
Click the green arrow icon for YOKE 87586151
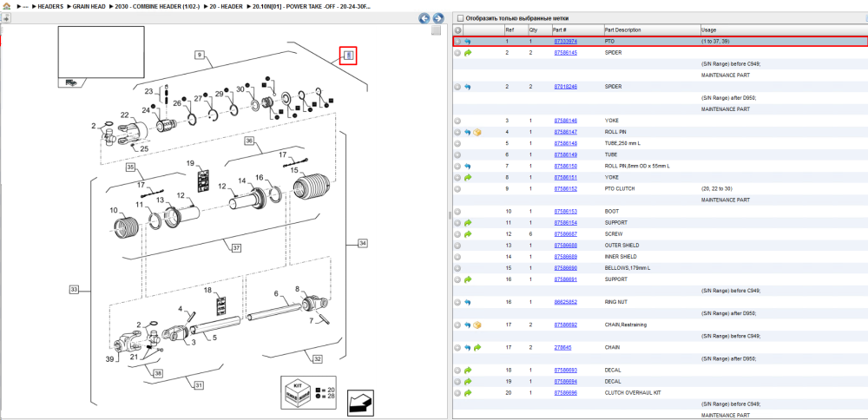point(468,178)
